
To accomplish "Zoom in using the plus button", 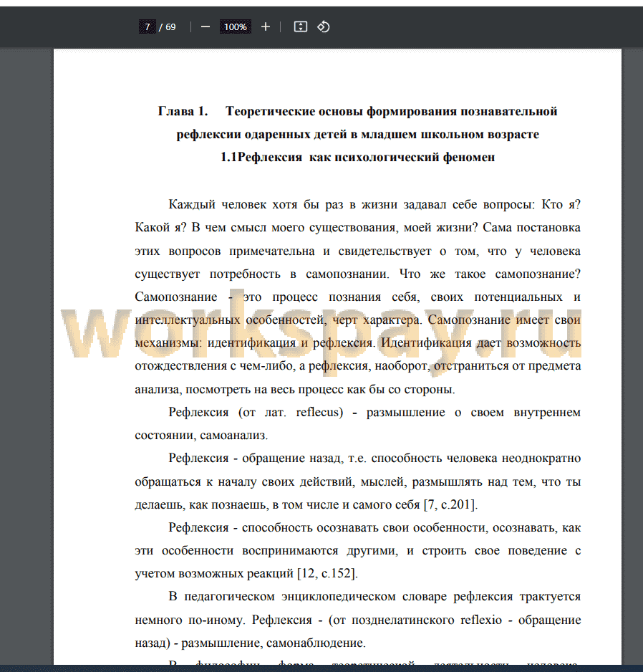I will pos(266,27).
